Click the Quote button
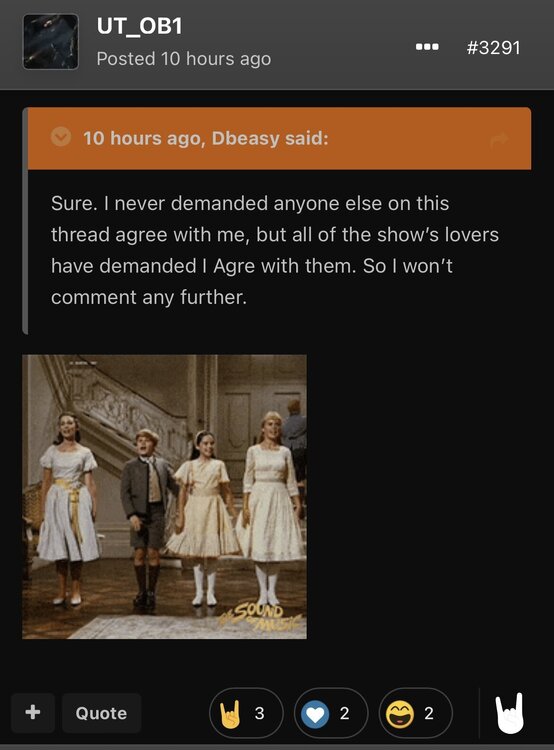554x750 pixels. (101, 713)
